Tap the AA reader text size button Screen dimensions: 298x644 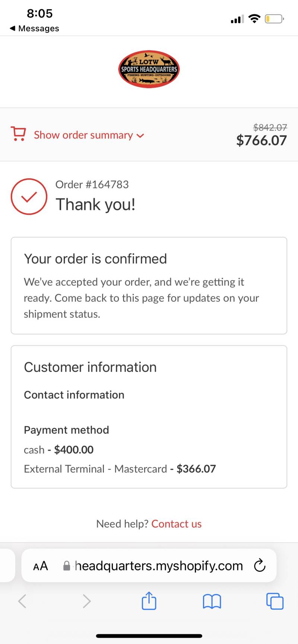[x=41, y=566]
